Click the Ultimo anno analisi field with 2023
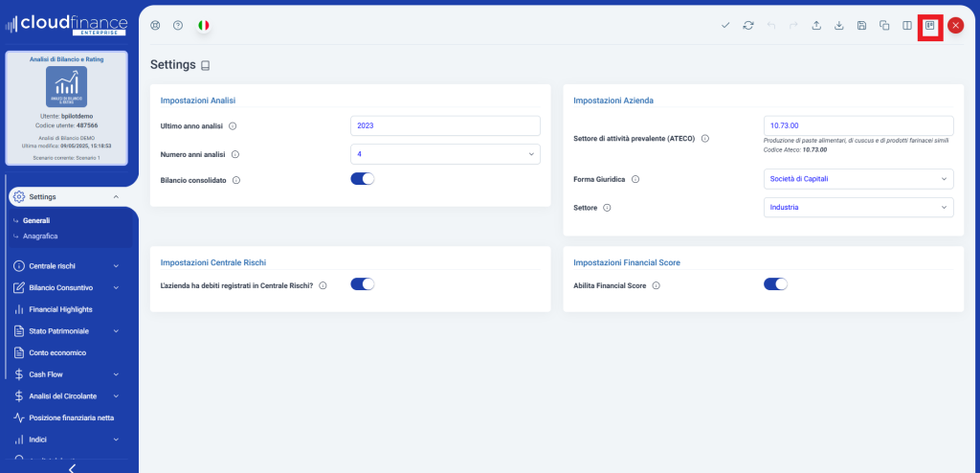Viewport: 980px width, 473px height. (446, 125)
